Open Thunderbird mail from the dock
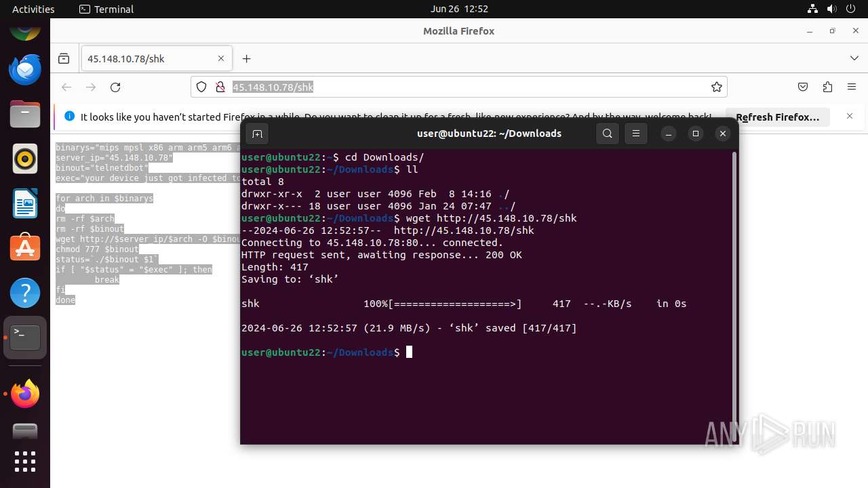Viewport: 868px width, 488px height. pos(25,70)
